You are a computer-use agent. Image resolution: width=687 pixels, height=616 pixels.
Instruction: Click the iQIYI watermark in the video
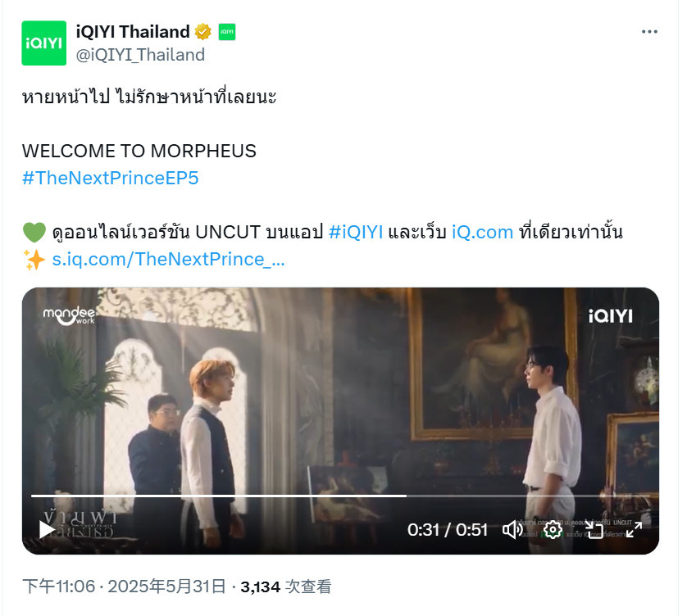610,315
